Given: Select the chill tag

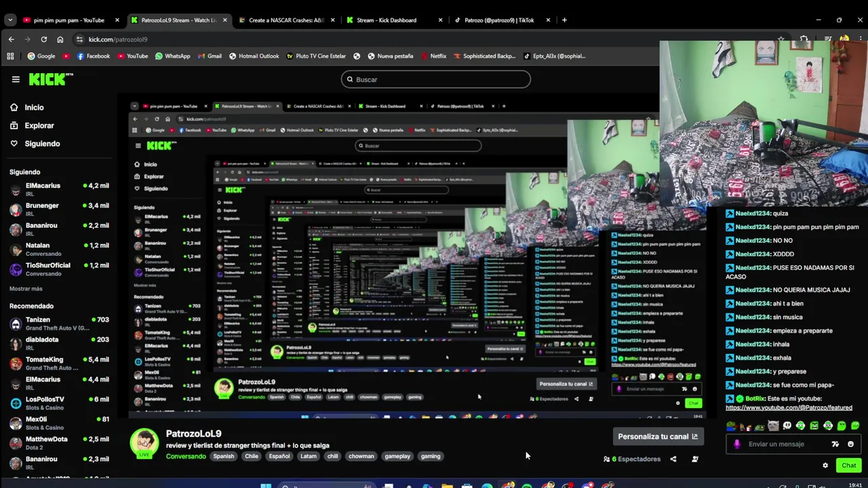Looking at the screenshot, I should point(332,456).
